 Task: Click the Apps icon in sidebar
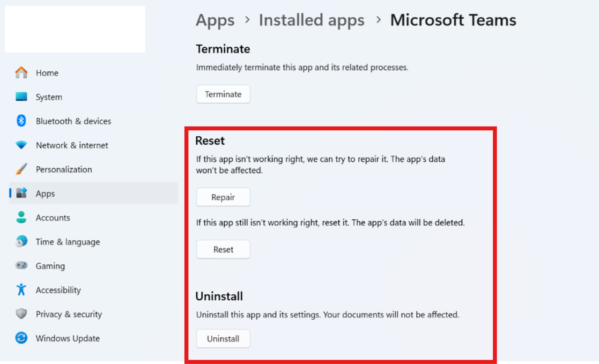pos(21,194)
